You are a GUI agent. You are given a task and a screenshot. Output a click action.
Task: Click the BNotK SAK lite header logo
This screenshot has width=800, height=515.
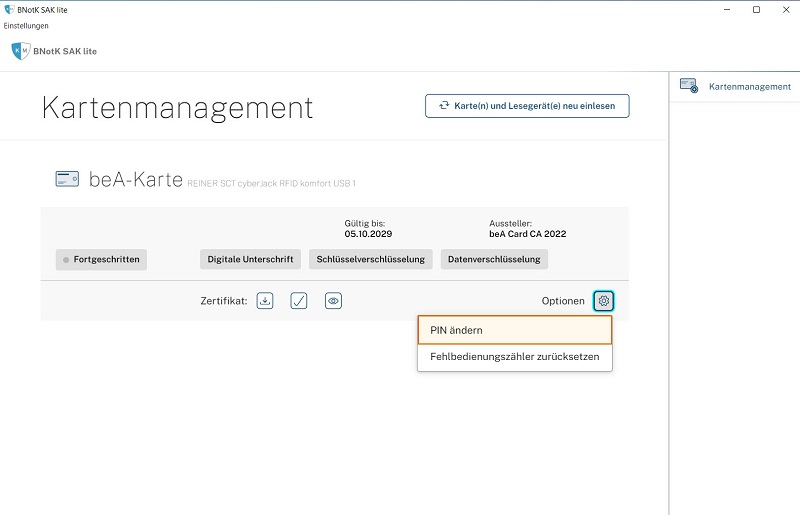[20, 50]
